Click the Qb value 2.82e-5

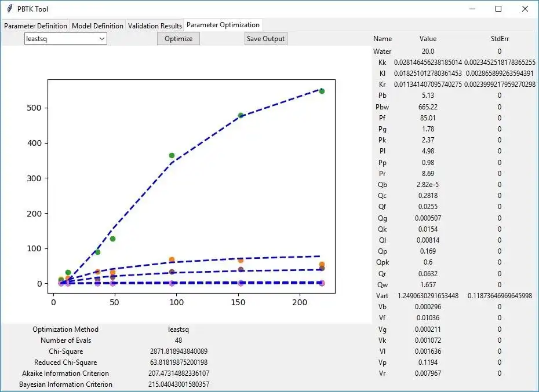pos(428,185)
